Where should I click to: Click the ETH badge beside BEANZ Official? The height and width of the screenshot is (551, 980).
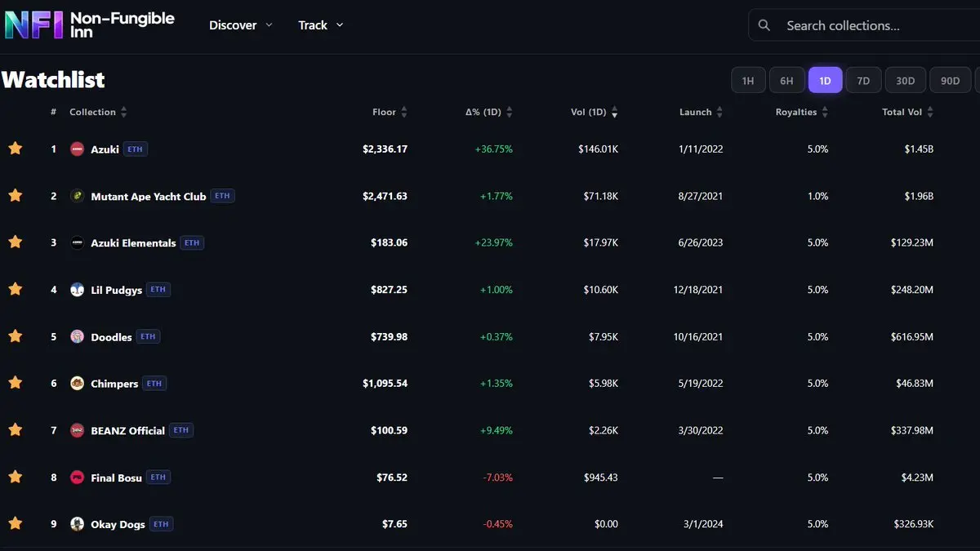(x=181, y=430)
